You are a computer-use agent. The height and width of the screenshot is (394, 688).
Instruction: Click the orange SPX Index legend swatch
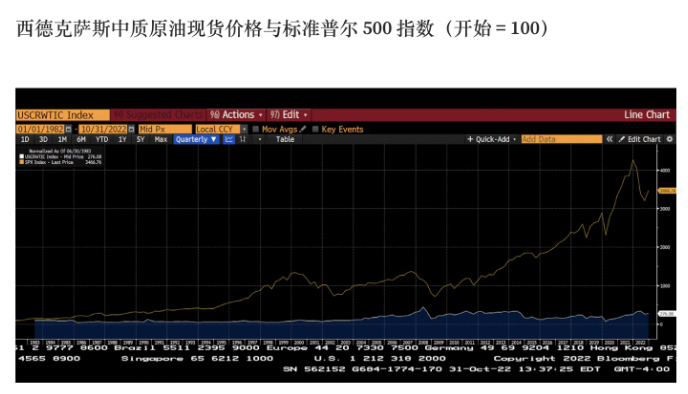[x=22, y=162]
